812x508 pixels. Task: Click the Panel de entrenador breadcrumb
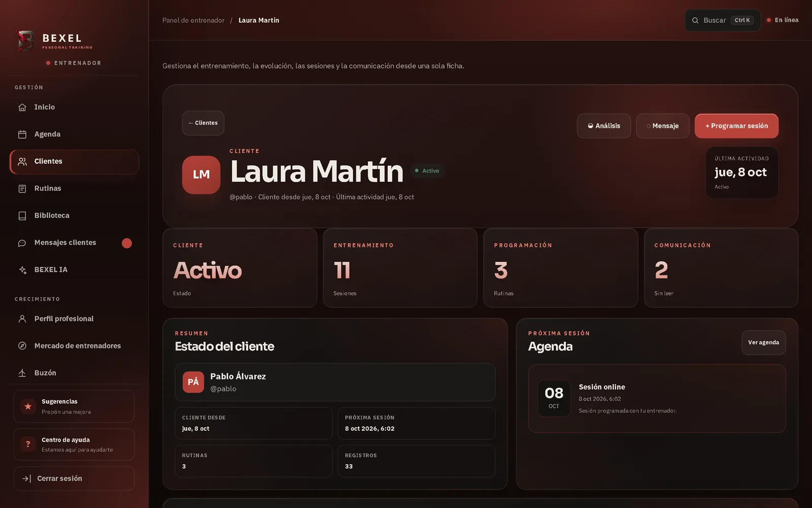[x=193, y=20]
